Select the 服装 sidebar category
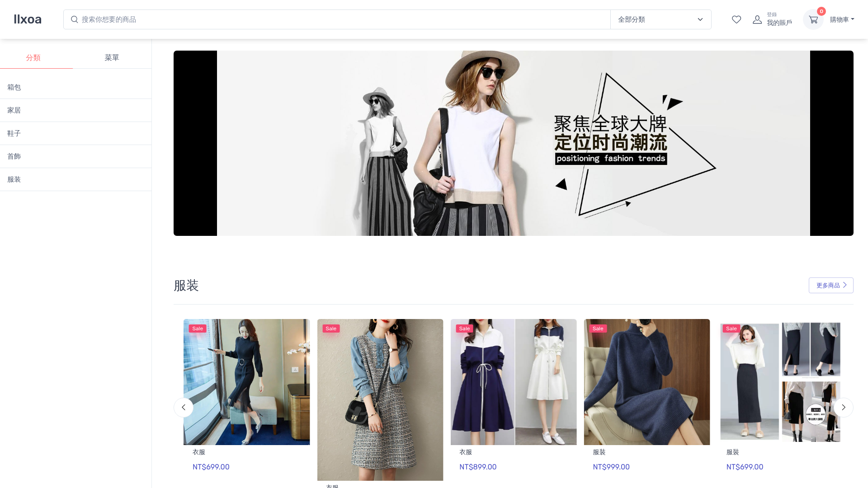The image size is (868, 488). point(75,179)
